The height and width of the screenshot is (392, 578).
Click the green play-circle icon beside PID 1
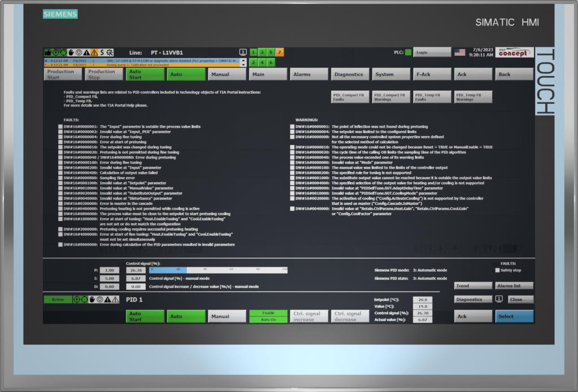(x=76, y=299)
